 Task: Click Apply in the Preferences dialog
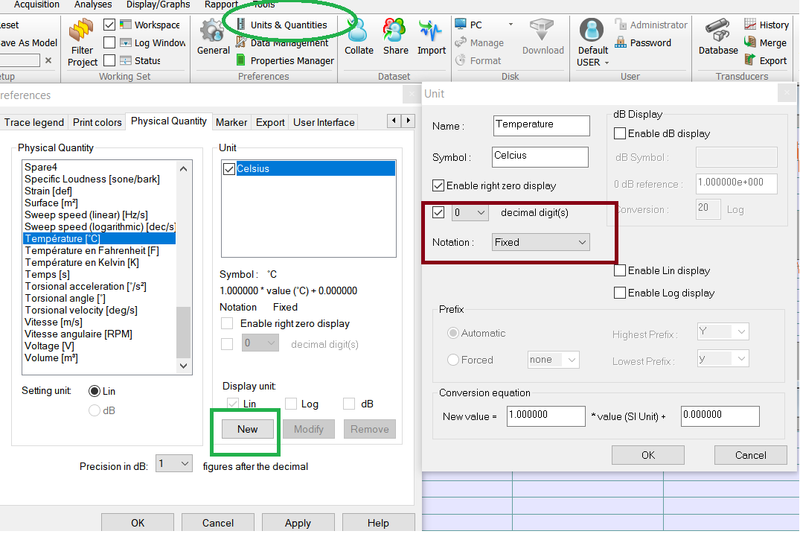[298, 523]
